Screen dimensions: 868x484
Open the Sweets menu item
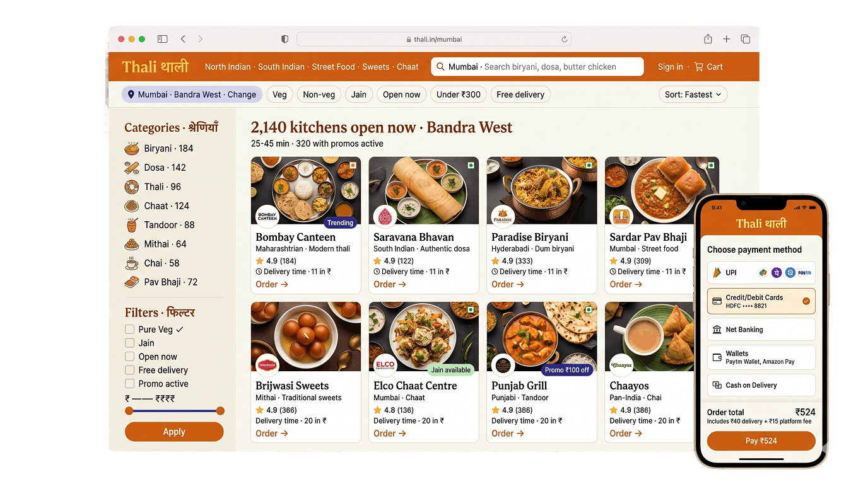pos(376,67)
